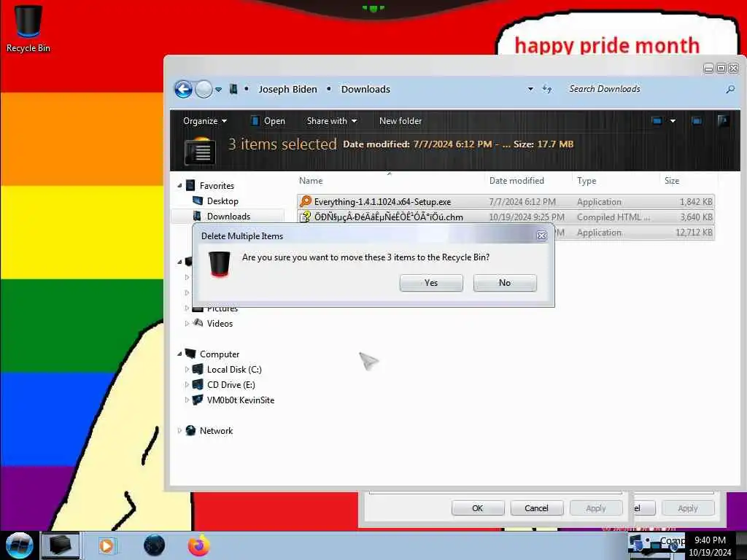Select Computer in navigation pane
747x560 pixels.
[220, 354]
